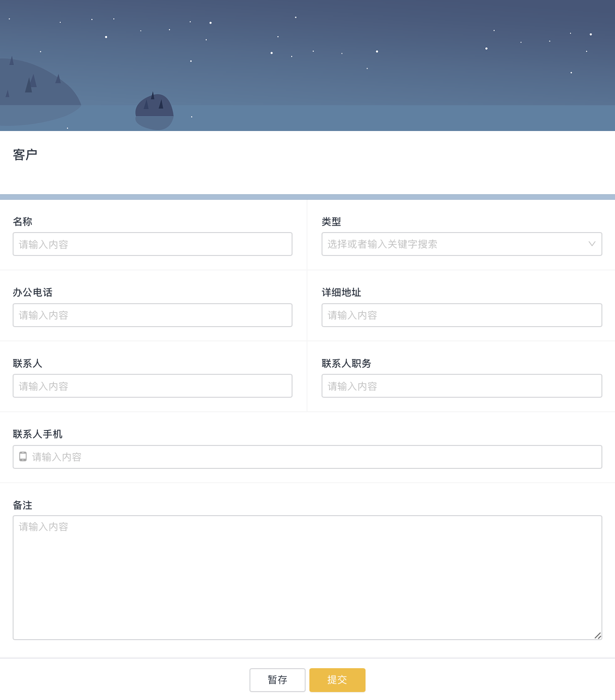
Task: Click the 客户 form title
Action: 25,155
